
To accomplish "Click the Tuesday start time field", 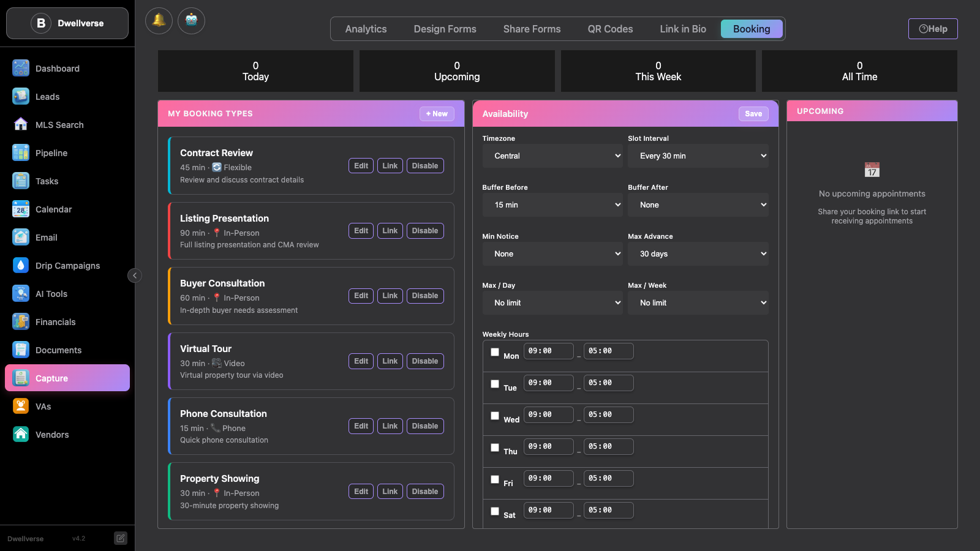I will click(548, 383).
